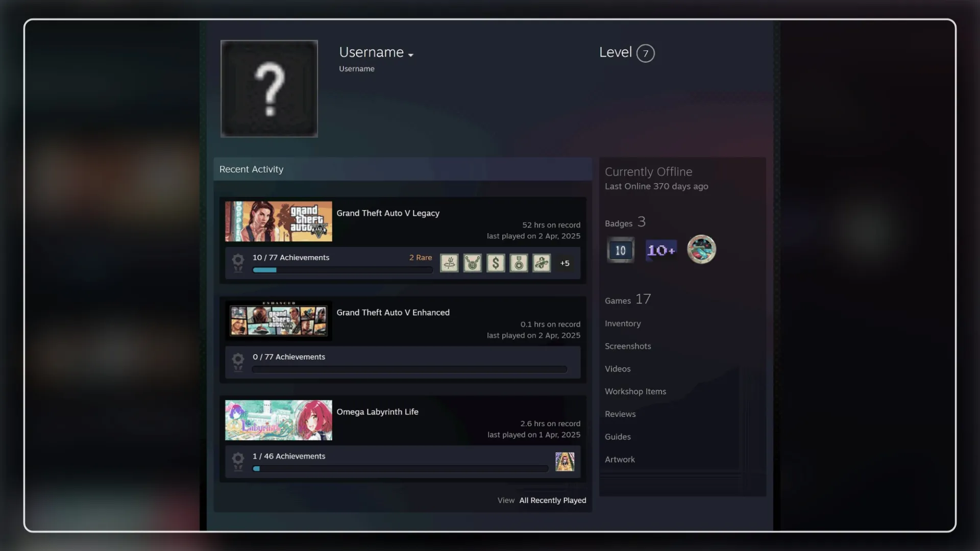The image size is (980, 551).
Task: Click the achievement ribbon icon for Omega Labyrinth Life
Action: coord(238,462)
